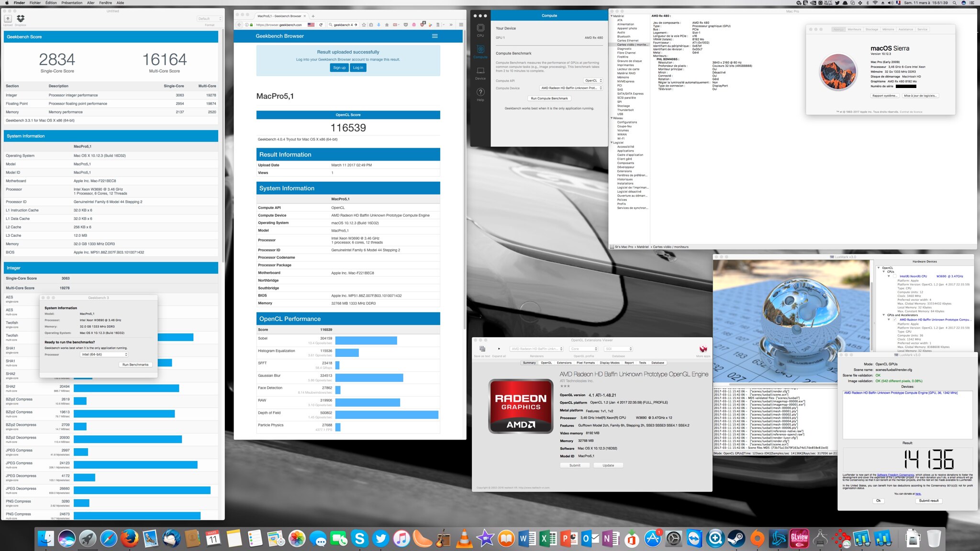Collapse the OpenCL tree in LuxMark Hardware Devices

click(x=879, y=268)
